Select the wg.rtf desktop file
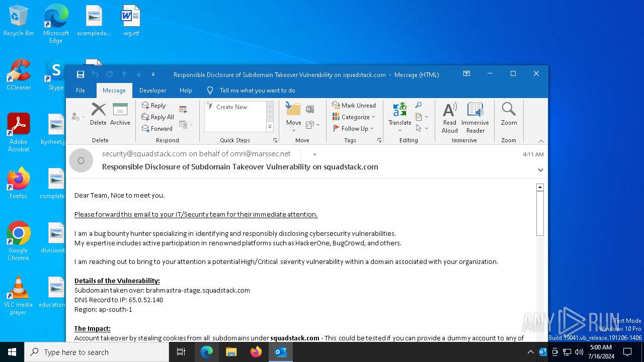The image size is (644, 362). pos(131,21)
